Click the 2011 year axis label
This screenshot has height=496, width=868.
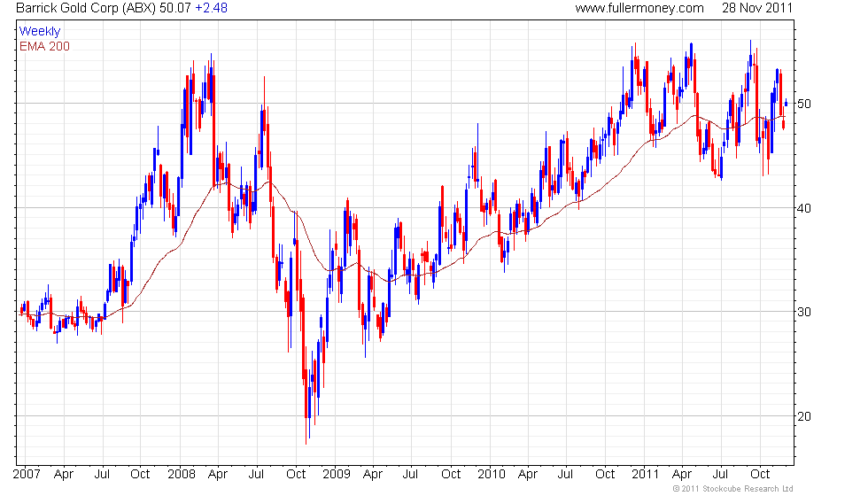tap(646, 475)
